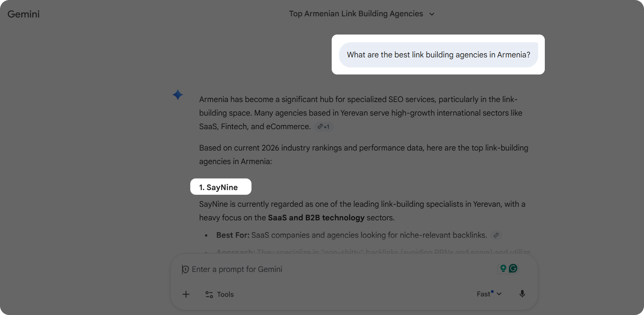Image resolution: width=644 pixels, height=315 pixels.
Task: Click the lightbulb extension icon in prompt box
Action: [x=503, y=268]
